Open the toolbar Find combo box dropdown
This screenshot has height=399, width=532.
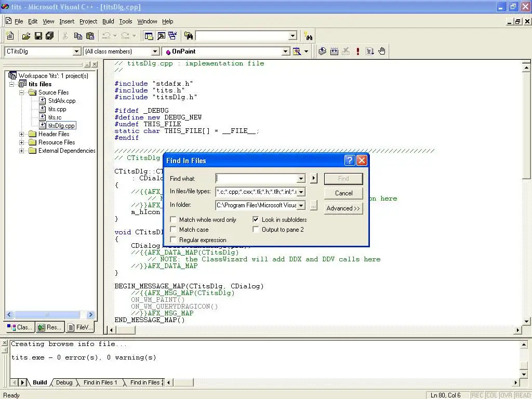coord(293,36)
